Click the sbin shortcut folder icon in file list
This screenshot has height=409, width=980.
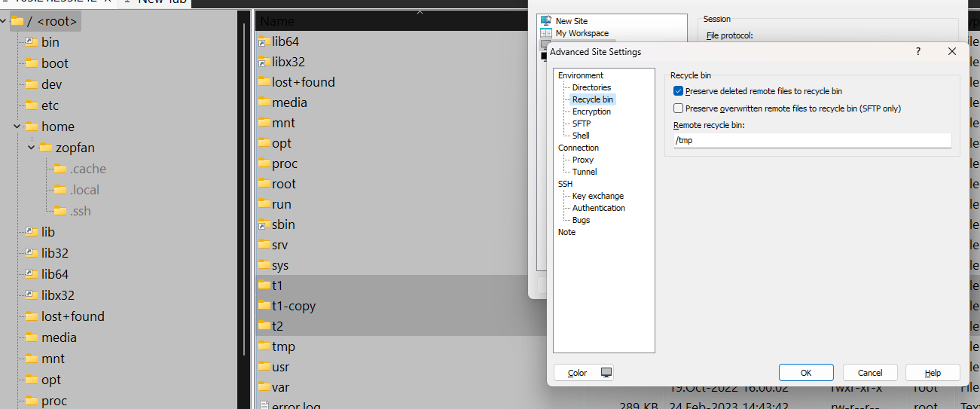pyautogui.click(x=264, y=224)
